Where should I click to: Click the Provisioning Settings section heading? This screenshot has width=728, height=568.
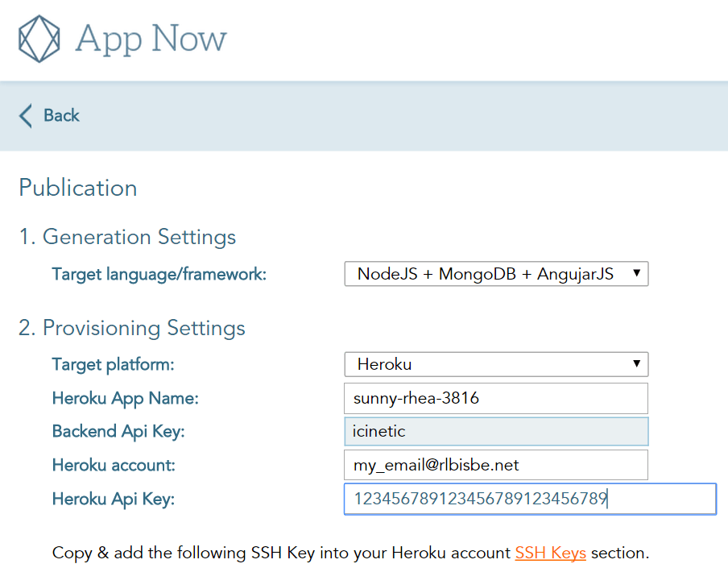pyautogui.click(x=132, y=328)
